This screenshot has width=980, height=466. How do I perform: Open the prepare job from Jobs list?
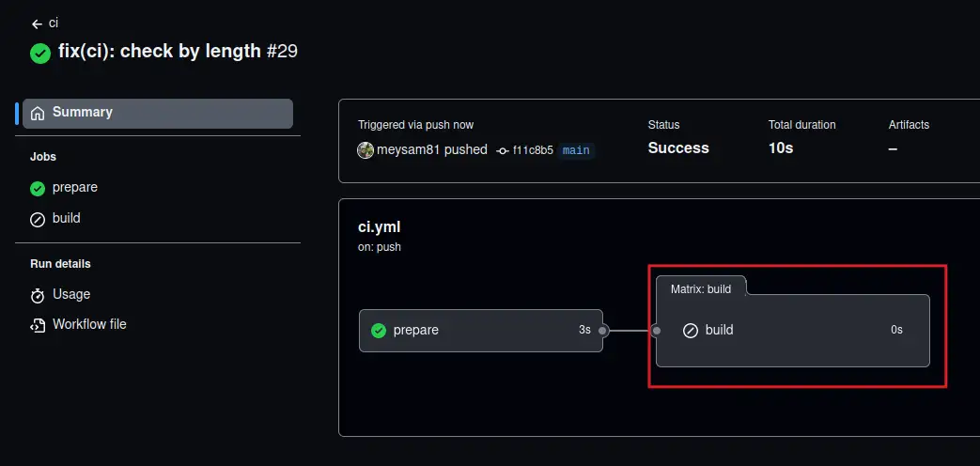[75, 188]
